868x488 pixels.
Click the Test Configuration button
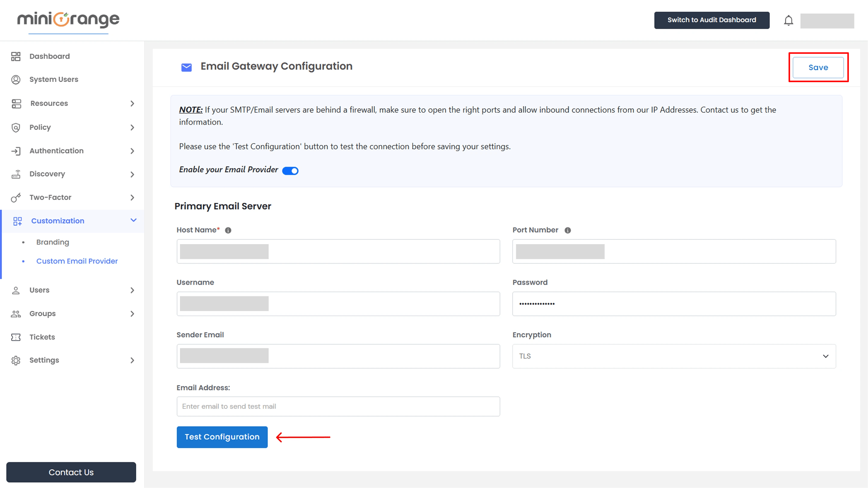(x=222, y=437)
